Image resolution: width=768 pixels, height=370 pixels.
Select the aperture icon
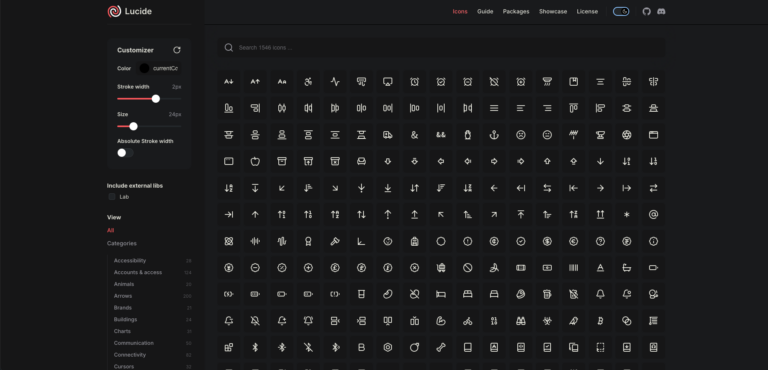click(626, 135)
